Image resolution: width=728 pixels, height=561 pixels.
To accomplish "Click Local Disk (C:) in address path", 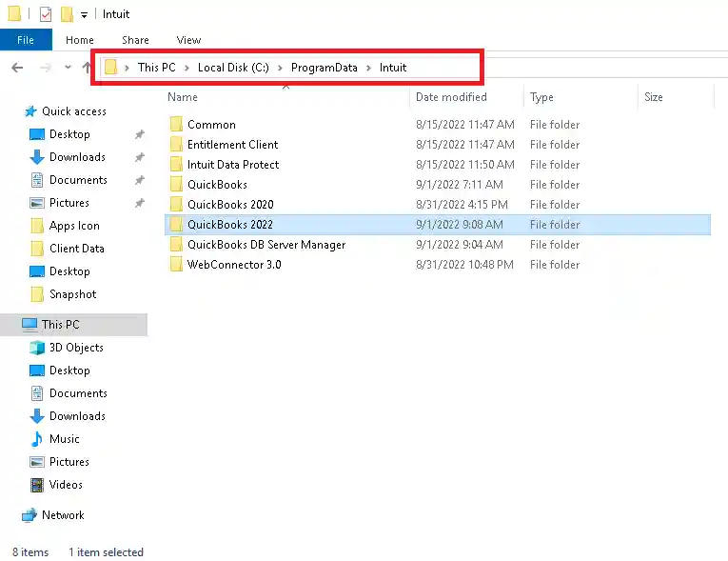I will click(x=233, y=68).
